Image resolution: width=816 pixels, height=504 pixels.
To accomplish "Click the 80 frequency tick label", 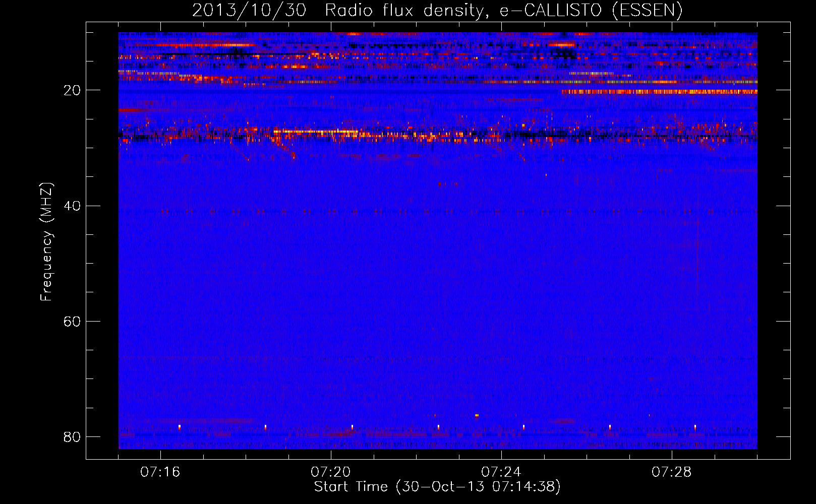I will [x=72, y=436].
